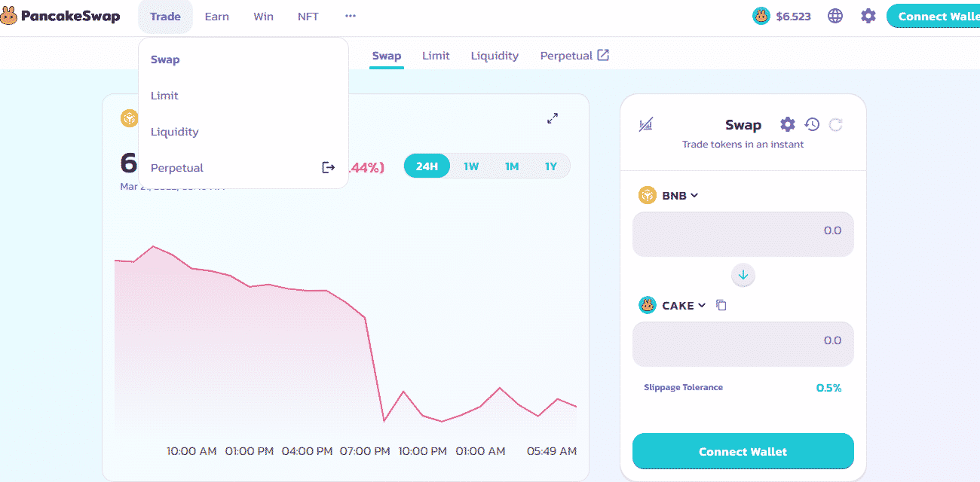Viewport: 980px width, 482px height.
Task: Choose Swap in Trade dropdown
Action: pyautogui.click(x=243, y=59)
